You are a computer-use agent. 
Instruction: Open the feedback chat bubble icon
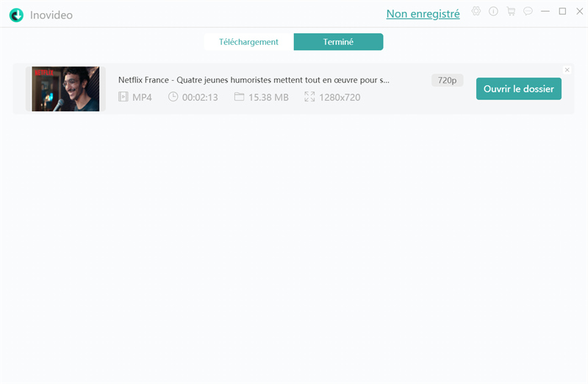(528, 11)
